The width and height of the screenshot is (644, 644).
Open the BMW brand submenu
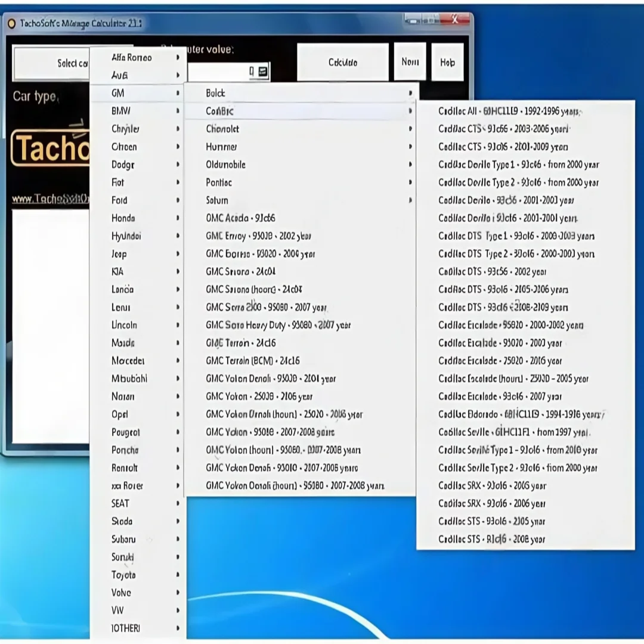coord(138,111)
